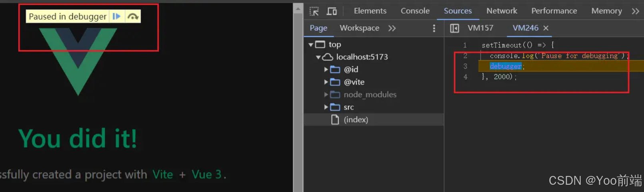Expand the src folder
This screenshot has width=644, height=192.
(x=326, y=107)
